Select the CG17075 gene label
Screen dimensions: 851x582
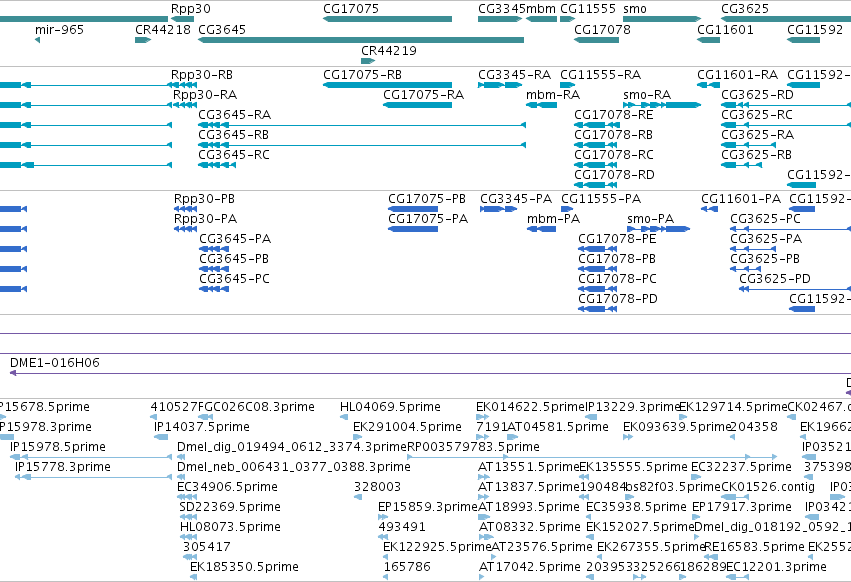pyautogui.click(x=351, y=9)
